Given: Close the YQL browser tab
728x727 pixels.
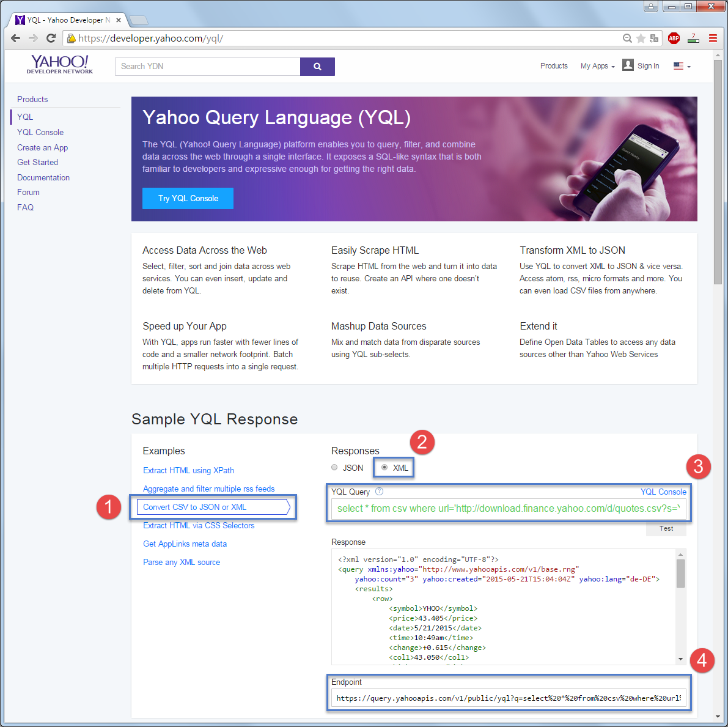Looking at the screenshot, I should (119, 20).
